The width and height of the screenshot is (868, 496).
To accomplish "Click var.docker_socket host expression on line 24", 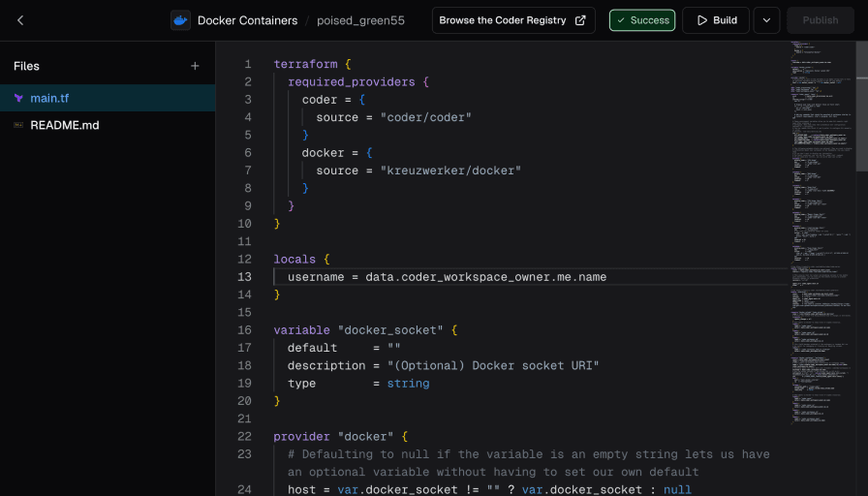I will (x=489, y=489).
